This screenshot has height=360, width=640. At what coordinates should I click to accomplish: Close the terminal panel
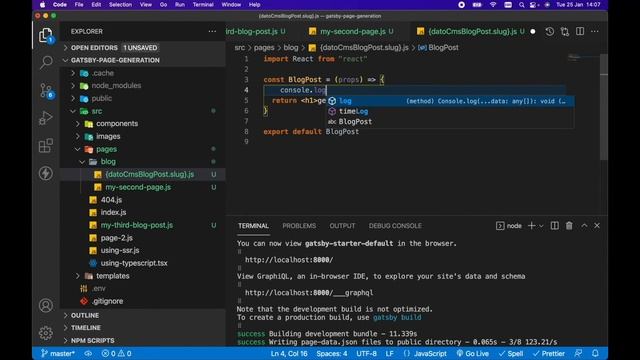[597, 226]
